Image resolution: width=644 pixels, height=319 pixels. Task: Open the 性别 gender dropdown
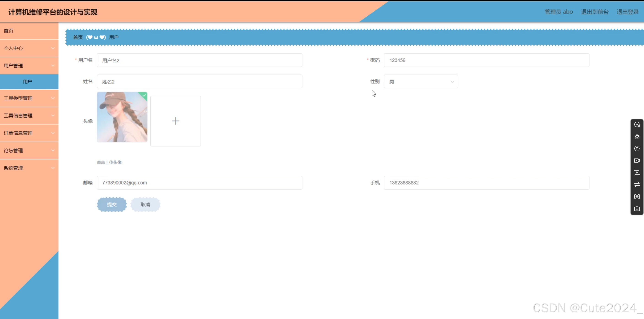421,81
